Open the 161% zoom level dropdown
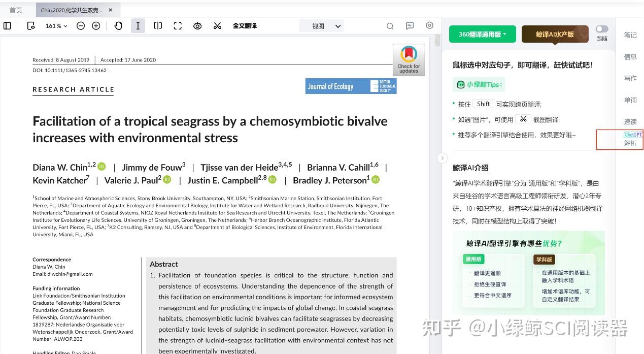644x354 pixels. (x=56, y=26)
